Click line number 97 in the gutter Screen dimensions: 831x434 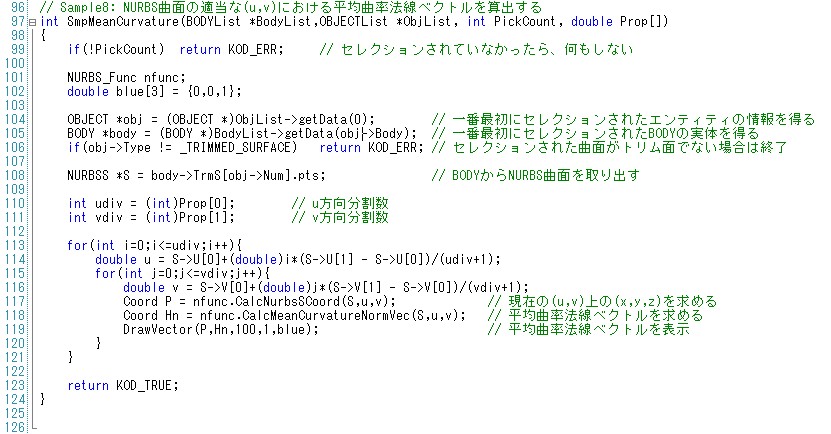tap(18, 22)
